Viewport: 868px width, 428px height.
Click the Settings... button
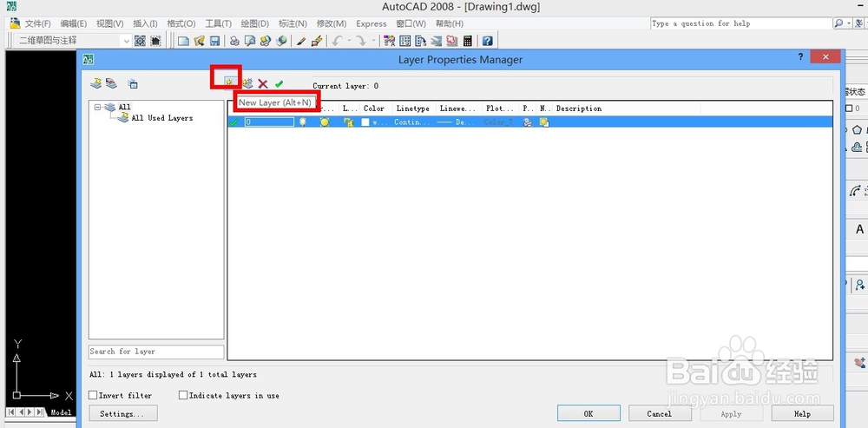[123, 413]
